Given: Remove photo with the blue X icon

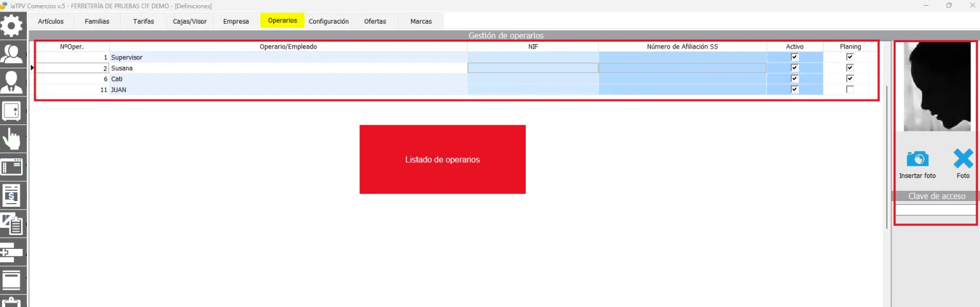Looking at the screenshot, I should [x=963, y=158].
